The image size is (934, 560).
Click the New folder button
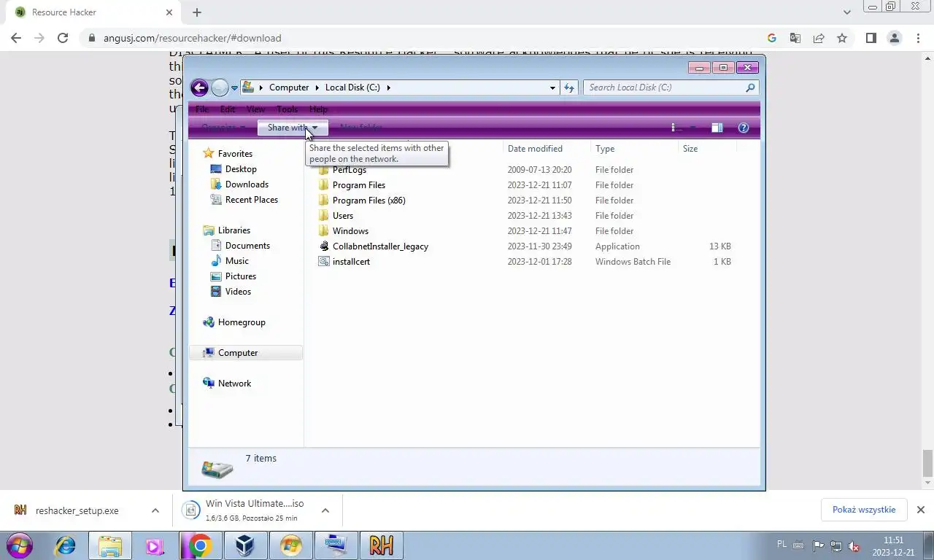361,128
